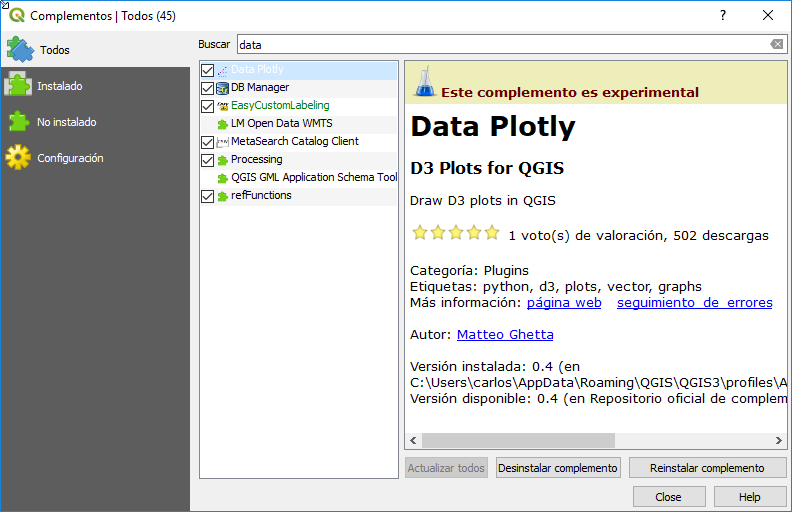Screen dimensions: 792x512
Task: Toggle the refFunctions plugin checkbox
Action: [208, 196]
